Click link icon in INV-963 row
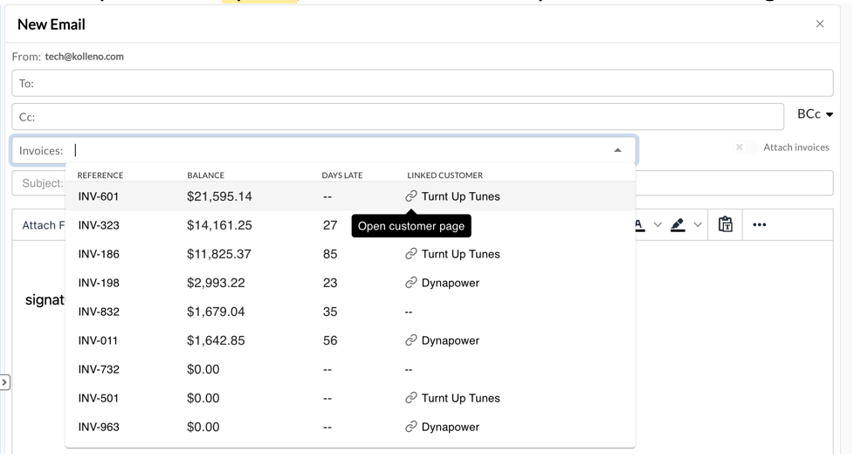 click(410, 427)
